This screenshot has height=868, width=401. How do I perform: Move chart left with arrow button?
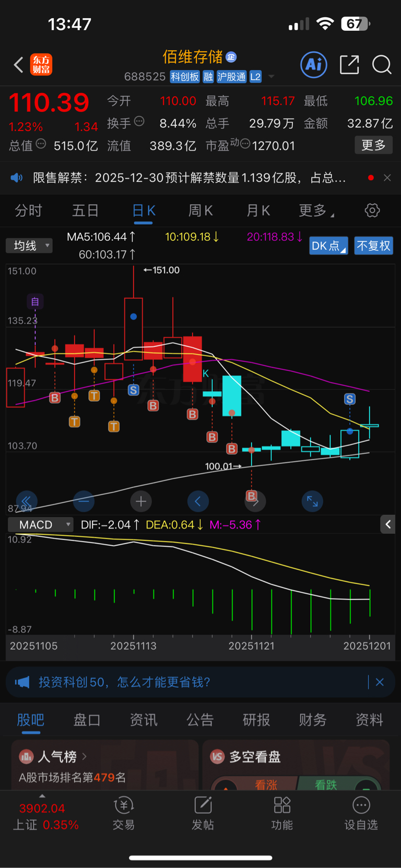(198, 501)
